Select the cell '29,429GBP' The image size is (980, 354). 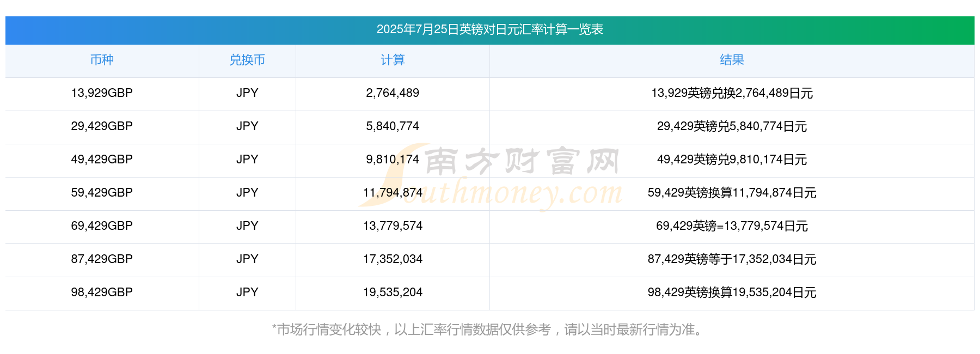102,126
